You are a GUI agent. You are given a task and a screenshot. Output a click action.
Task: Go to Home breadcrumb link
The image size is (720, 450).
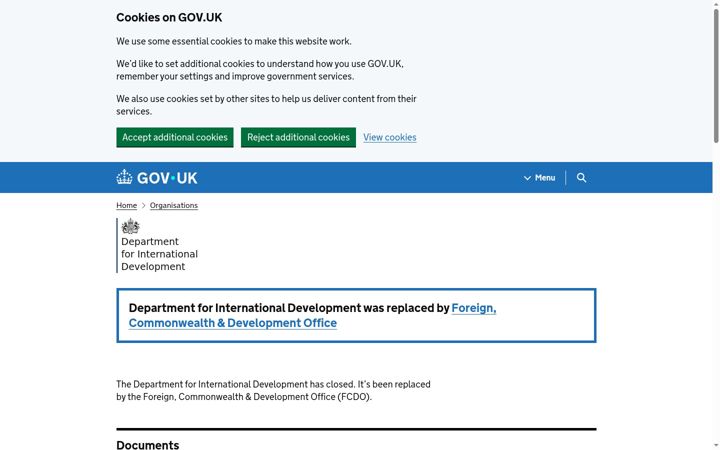click(126, 205)
